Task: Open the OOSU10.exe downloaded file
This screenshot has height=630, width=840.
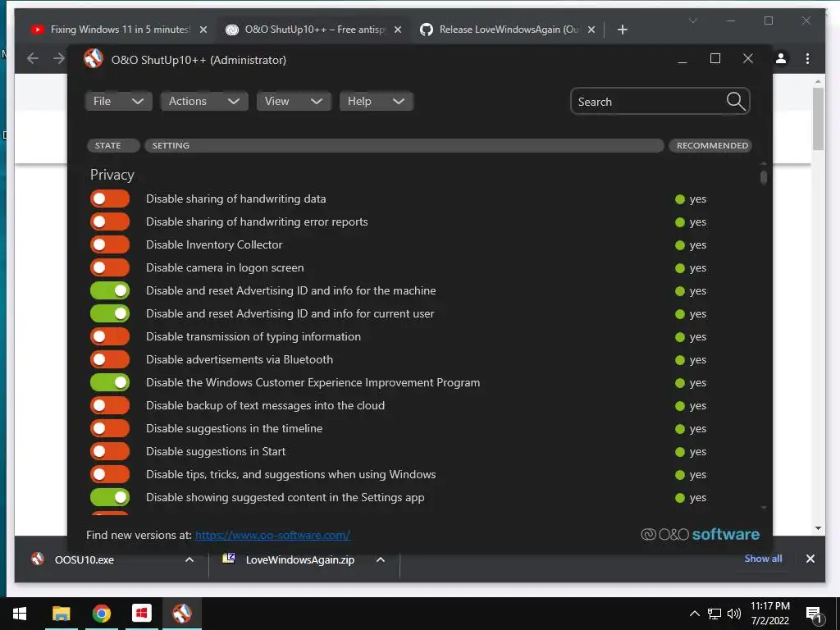Action: tap(84, 559)
